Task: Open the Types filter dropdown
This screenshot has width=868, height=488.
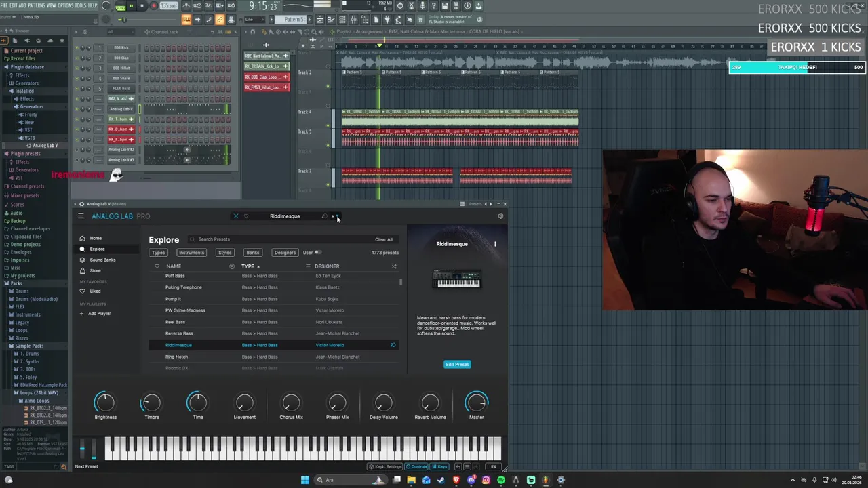Action: [158, 253]
